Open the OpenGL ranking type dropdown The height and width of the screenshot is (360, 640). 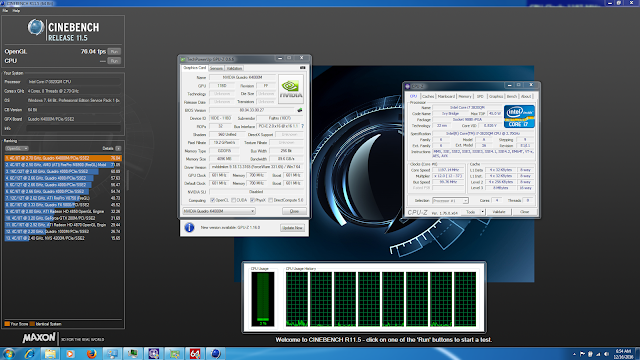pyautogui.click(x=16, y=149)
